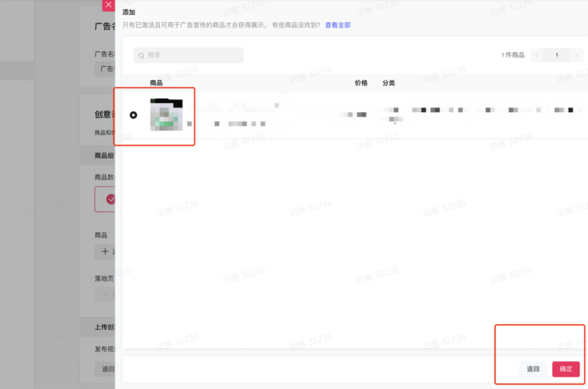
Task: Collapse back with the left pagination arrow
Action: click(x=536, y=55)
